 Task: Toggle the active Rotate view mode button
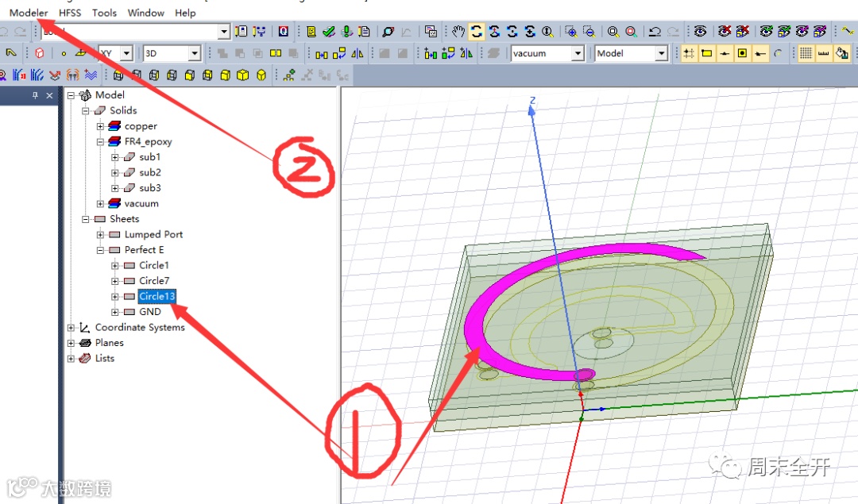point(477,32)
